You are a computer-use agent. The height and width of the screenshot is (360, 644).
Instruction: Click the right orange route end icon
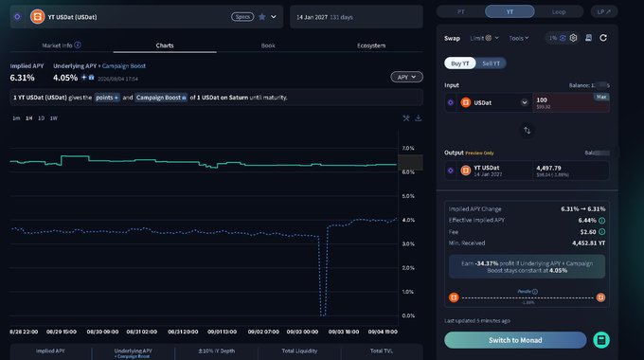(x=600, y=297)
